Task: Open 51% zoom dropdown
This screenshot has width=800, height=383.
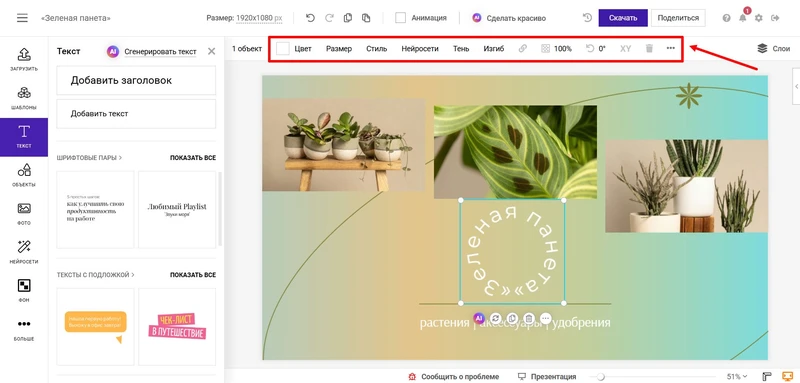Action: point(737,376)
